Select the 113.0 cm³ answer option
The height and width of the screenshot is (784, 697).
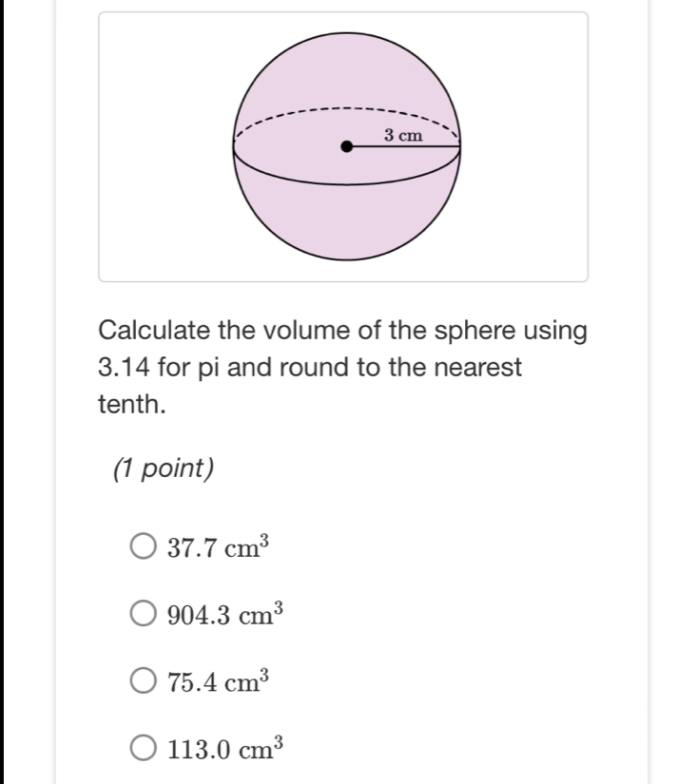[x=142, y=747]
